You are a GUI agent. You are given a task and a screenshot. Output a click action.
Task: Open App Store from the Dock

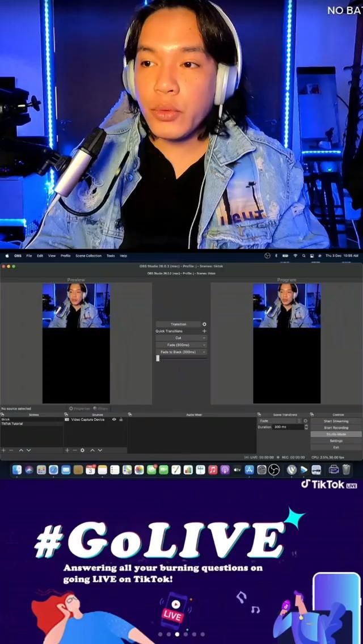(250, 469)
